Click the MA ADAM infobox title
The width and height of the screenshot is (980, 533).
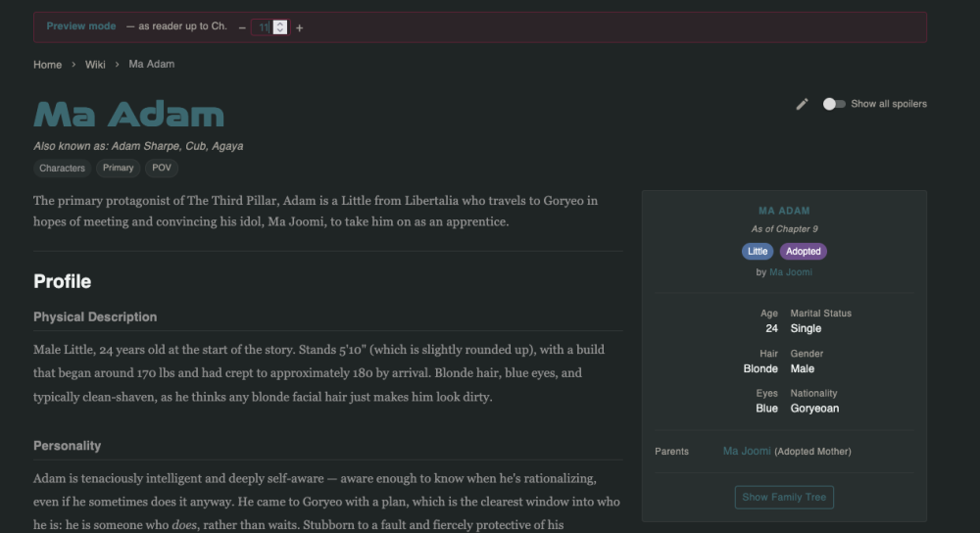click(x=784, y=212)
